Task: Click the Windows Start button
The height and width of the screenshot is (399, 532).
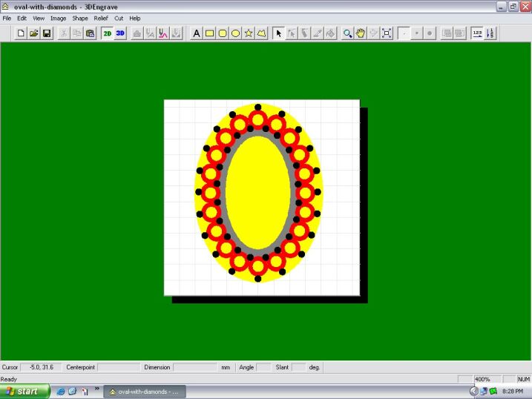Action: pyautogui.click(x=24, y=391)
